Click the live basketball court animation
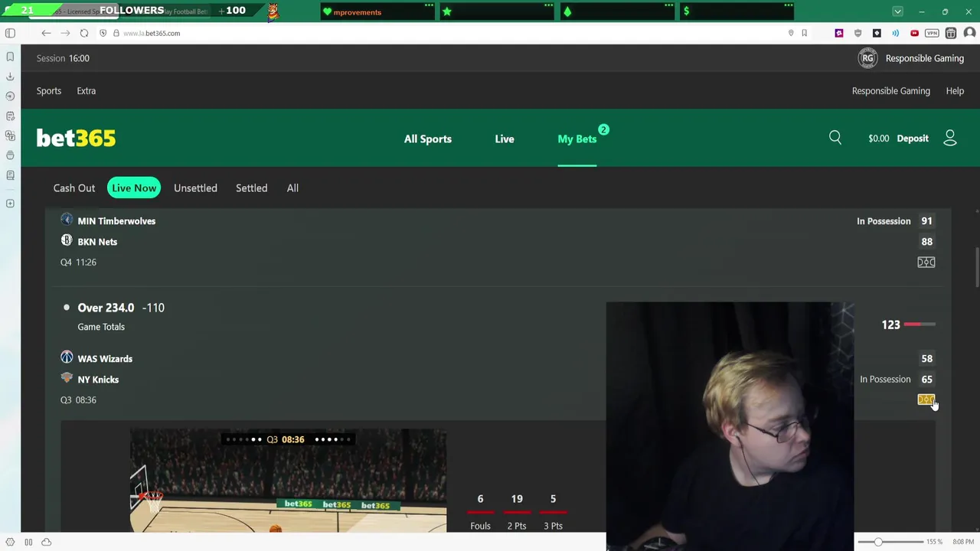Screen dimensions: 980x551 coord(288,481)
